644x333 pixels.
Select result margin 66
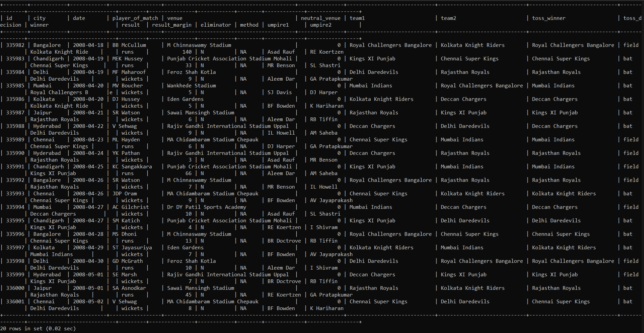pyautogui.click(x=189, y=173)
